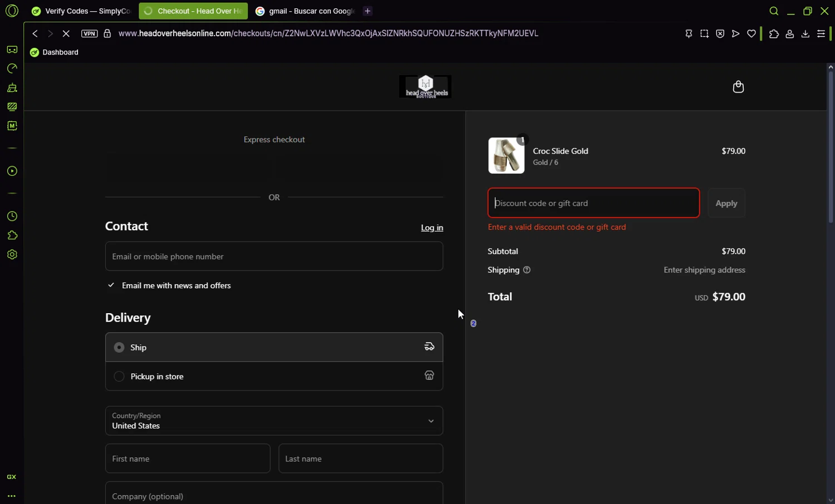Open the downloads icon in toolbar

tap(805, 34)
